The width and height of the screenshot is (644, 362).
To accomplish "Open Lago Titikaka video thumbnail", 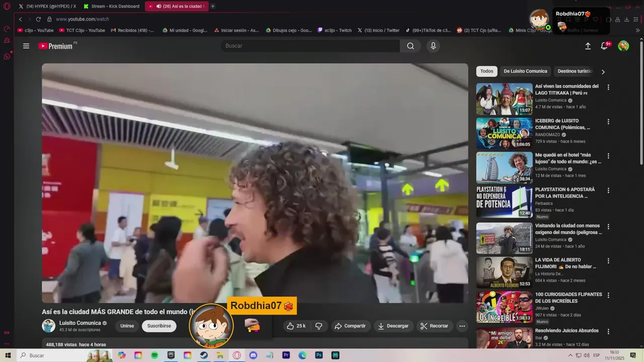I will [x=504, y=99].
